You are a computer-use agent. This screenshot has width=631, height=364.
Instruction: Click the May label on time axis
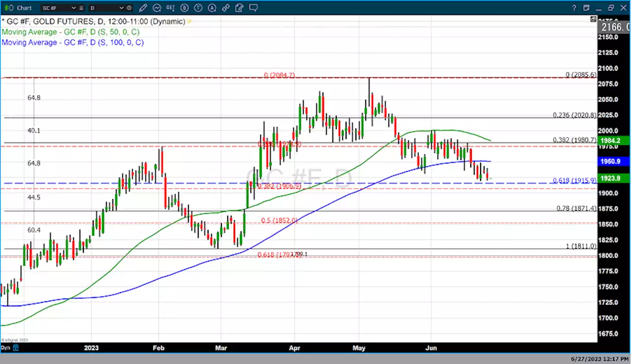pyautogui.click(x=359, y=348)
